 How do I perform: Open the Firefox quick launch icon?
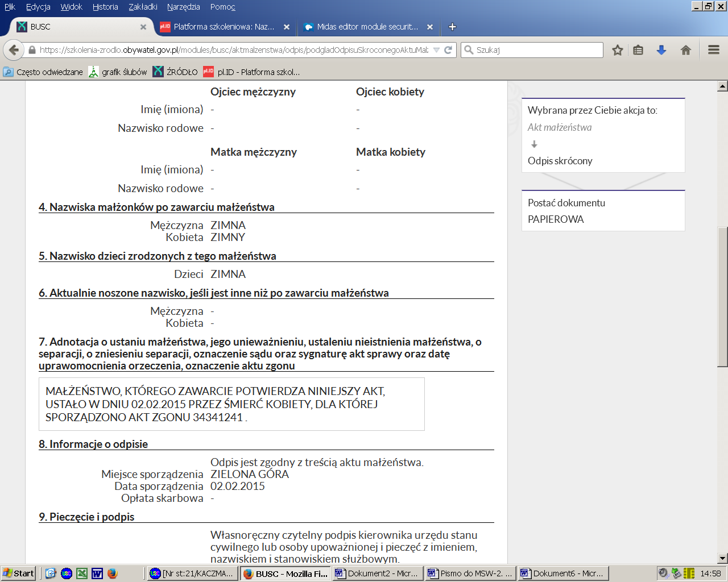[113, 573]
